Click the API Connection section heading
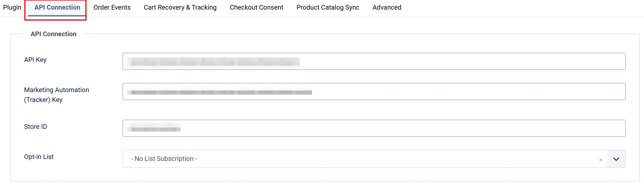 (x=53, y=34)
